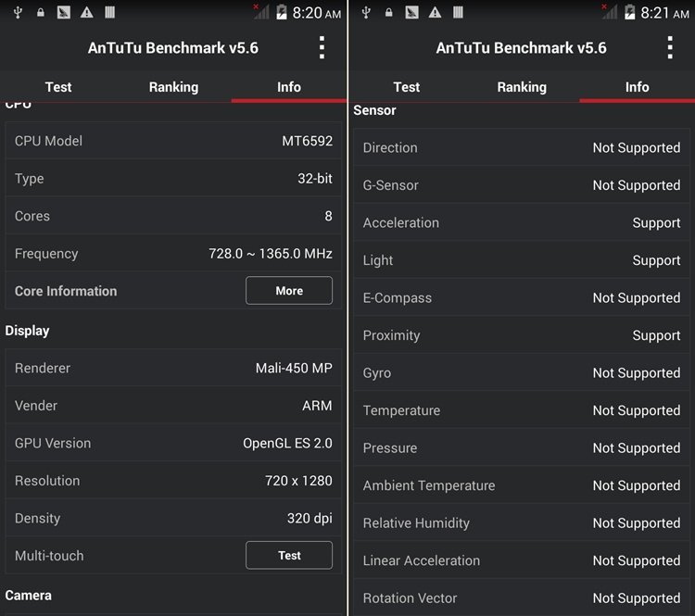
Task: Select the Proximity sensor row
Action: (522, 335)
